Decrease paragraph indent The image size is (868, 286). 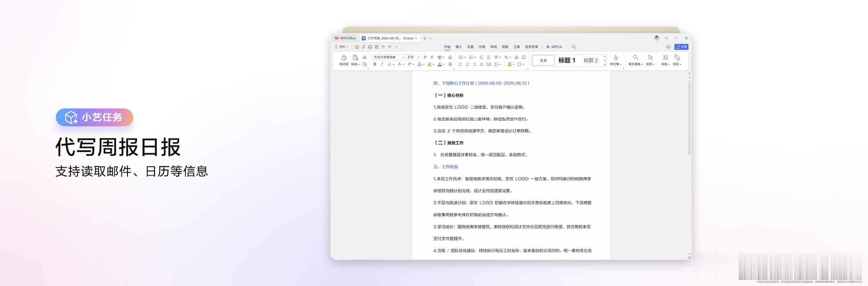481,57
